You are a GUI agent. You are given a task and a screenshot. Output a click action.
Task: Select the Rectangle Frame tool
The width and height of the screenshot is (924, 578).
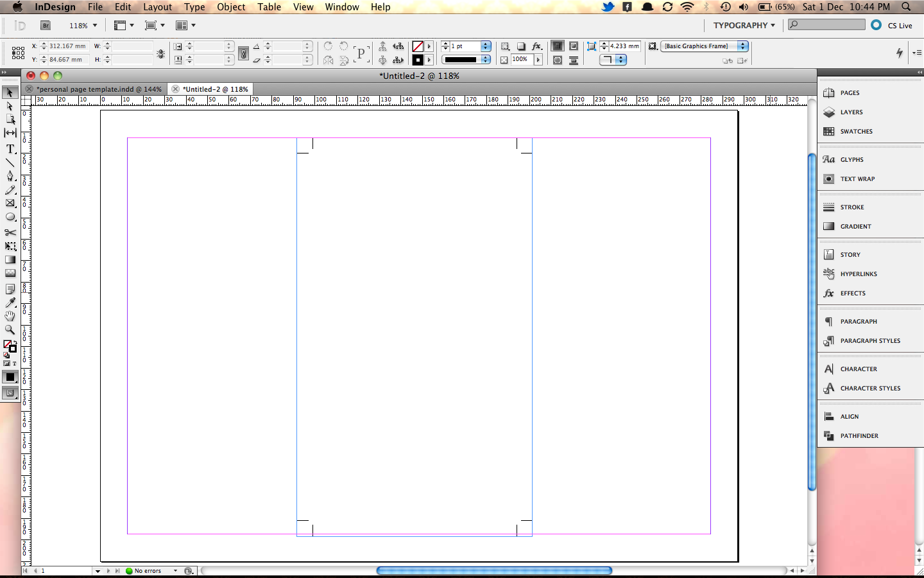pyautogui.click(x=10, y=204)
